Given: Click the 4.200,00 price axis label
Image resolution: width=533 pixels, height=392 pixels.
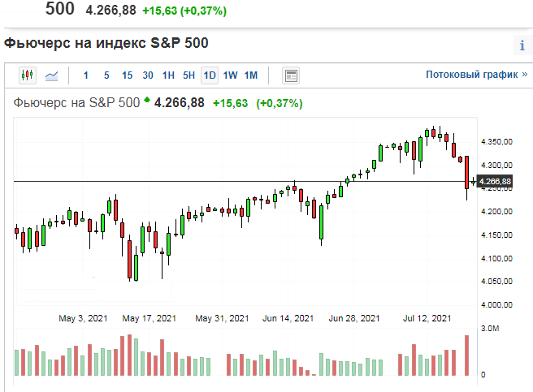Looking at the screenshot, I should (496, 212).
